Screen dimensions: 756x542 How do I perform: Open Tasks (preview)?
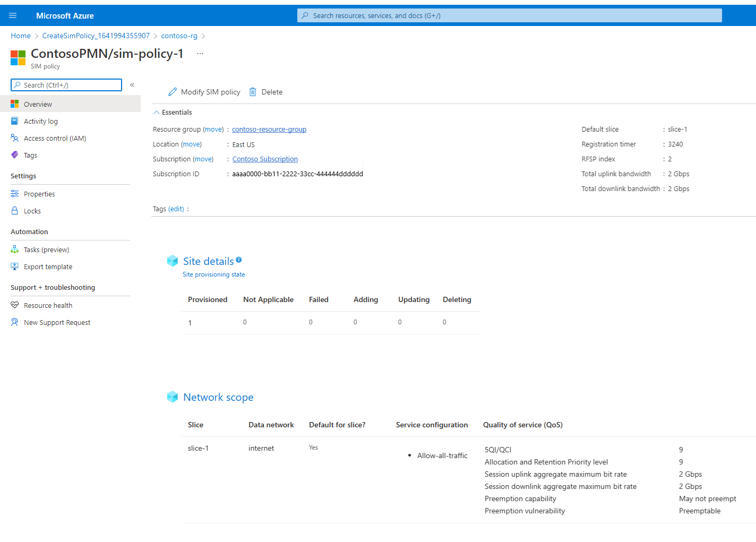pyautogui.click(x=46, y=250)
